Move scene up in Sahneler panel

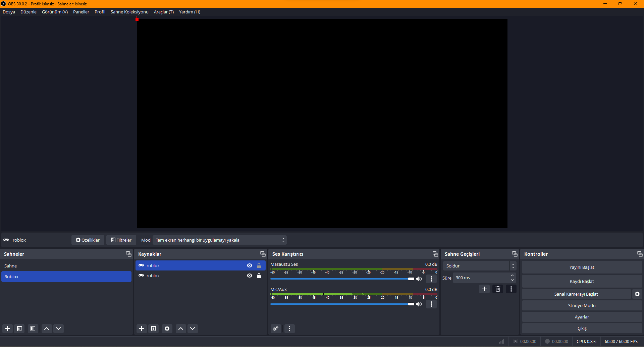[47, 329]
